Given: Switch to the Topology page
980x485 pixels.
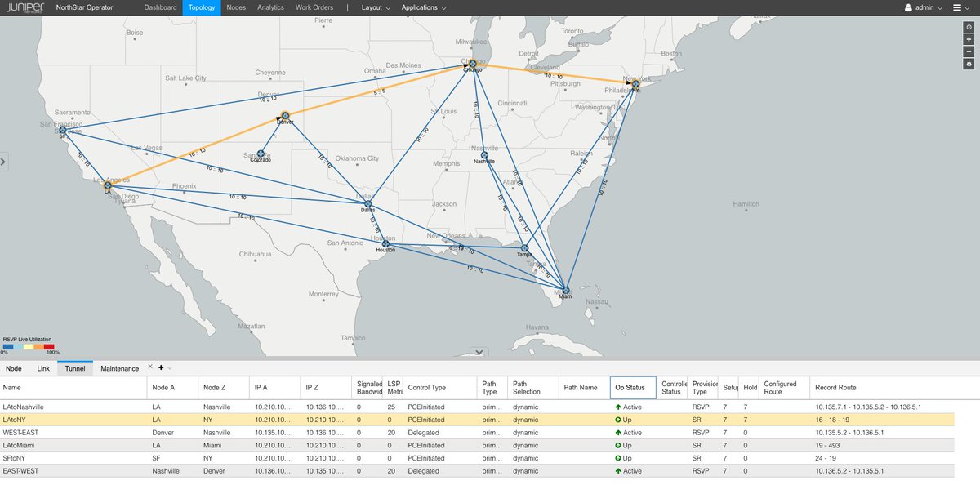Looking at the screenshot, I should point(201,7).
